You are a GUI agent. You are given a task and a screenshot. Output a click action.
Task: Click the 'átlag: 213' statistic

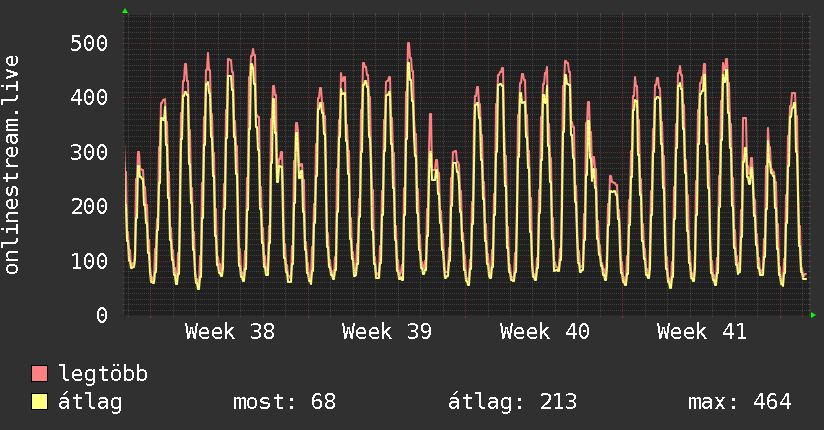[512, 402]
